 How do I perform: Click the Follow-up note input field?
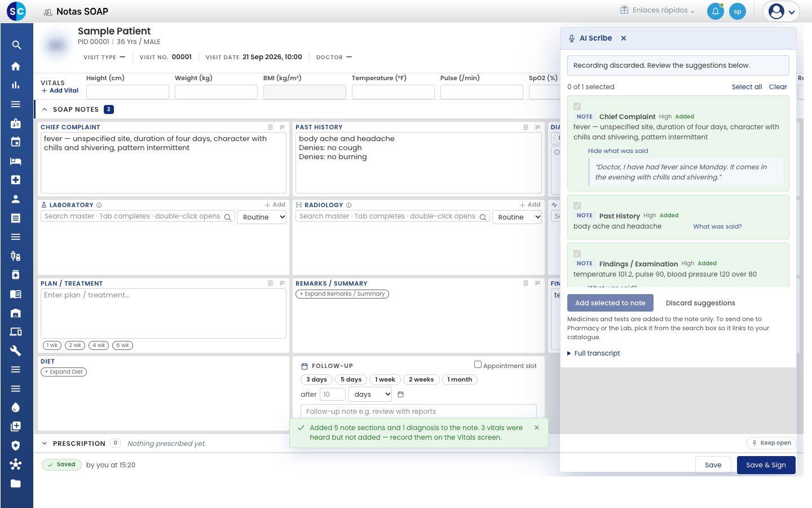[x=418, y=411]
